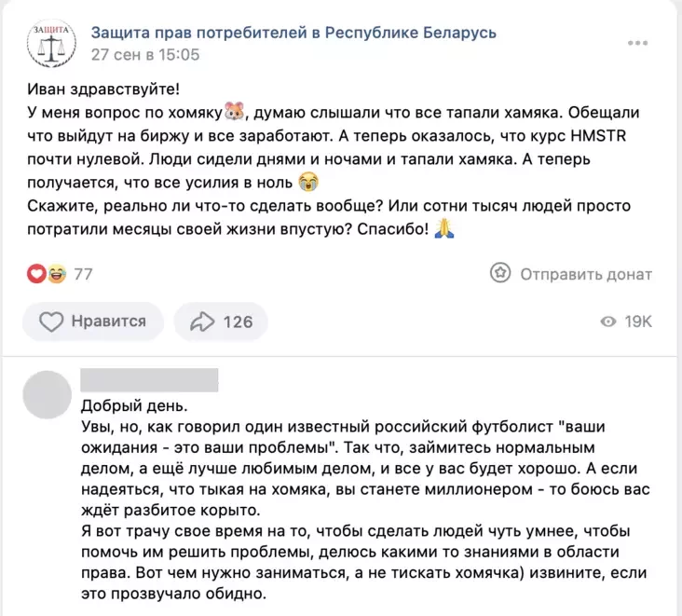Click the star icon beside Отправить донат

500,273
